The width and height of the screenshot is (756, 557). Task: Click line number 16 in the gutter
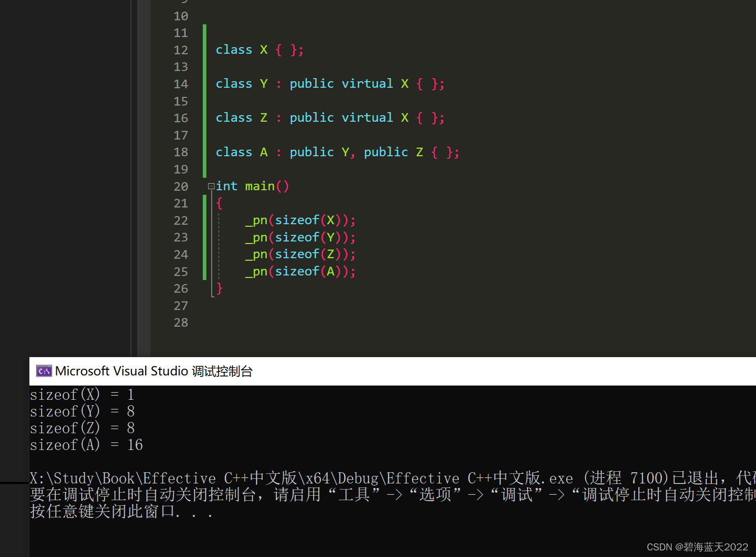tap(181, 118)
